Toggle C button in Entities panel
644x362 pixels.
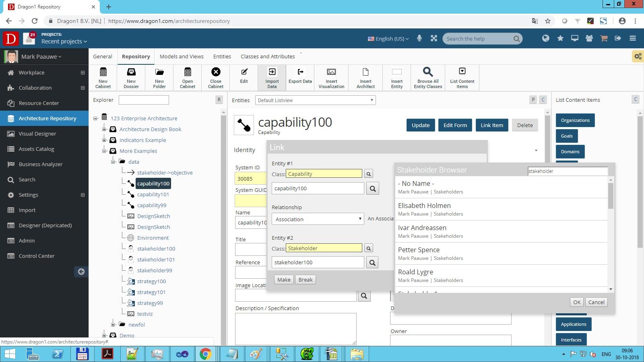pos(543,100)
